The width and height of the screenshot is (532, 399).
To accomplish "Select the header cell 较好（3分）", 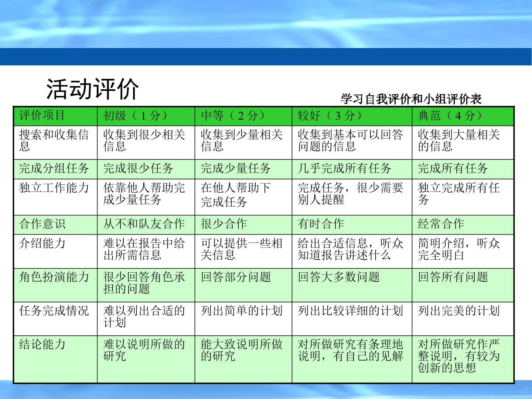I will point(352,116).
